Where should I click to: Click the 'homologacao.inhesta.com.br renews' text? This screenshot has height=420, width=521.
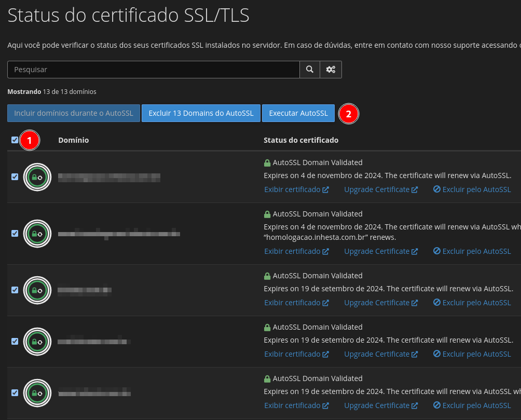tap(330, 237)
